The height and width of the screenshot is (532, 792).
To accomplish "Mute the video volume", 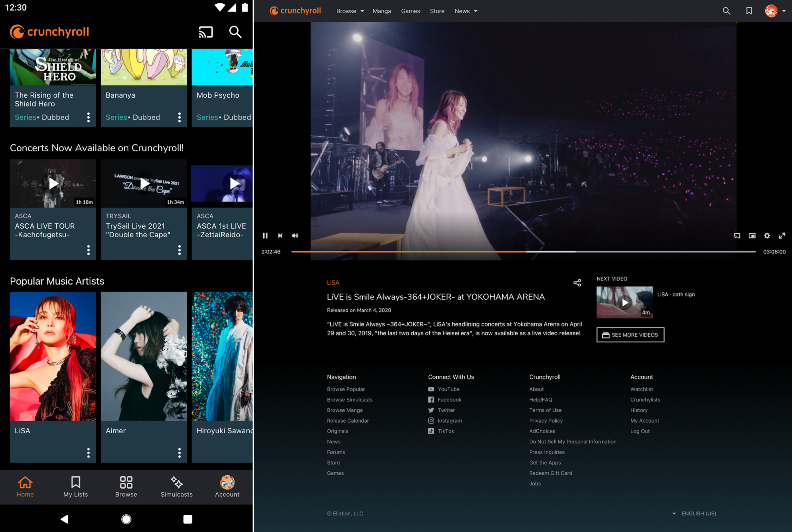I will (x=295, y=235).
